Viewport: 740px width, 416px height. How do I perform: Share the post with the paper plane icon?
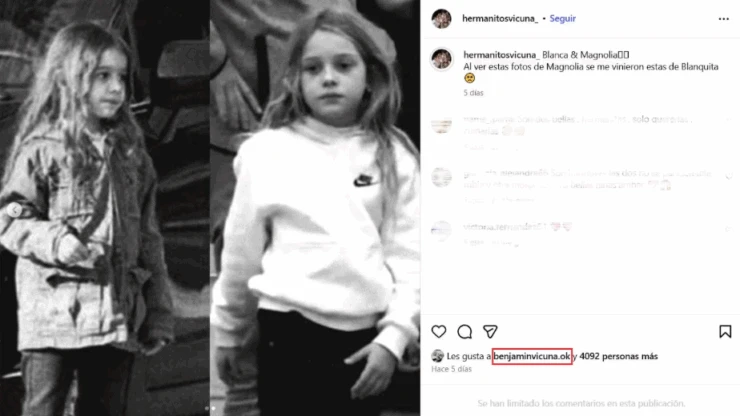490,332
